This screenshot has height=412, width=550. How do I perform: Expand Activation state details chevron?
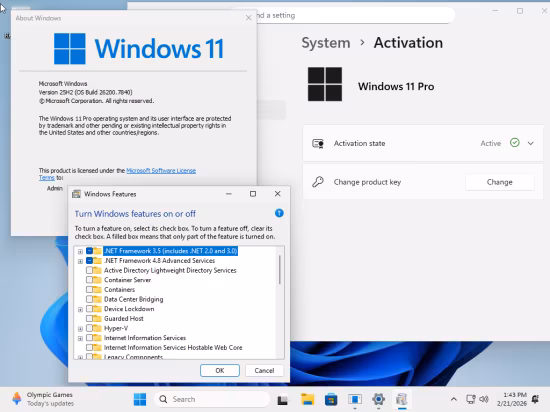coord(531,143)
